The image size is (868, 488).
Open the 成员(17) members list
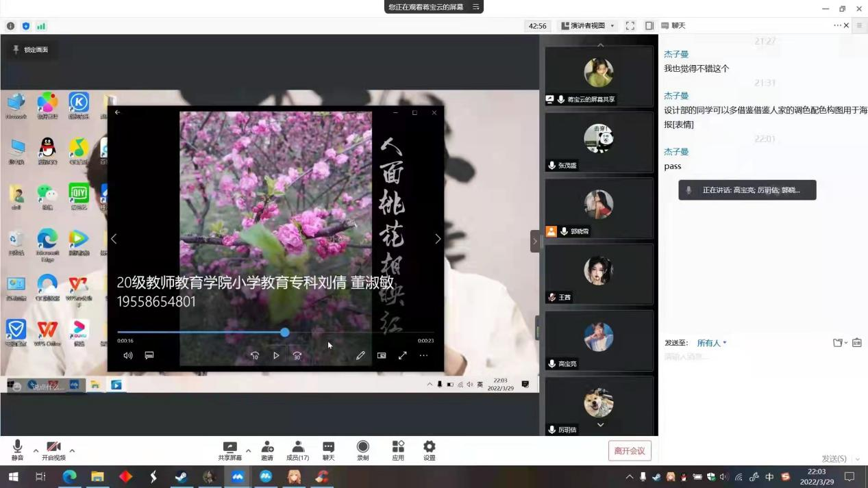click(297, 450)
